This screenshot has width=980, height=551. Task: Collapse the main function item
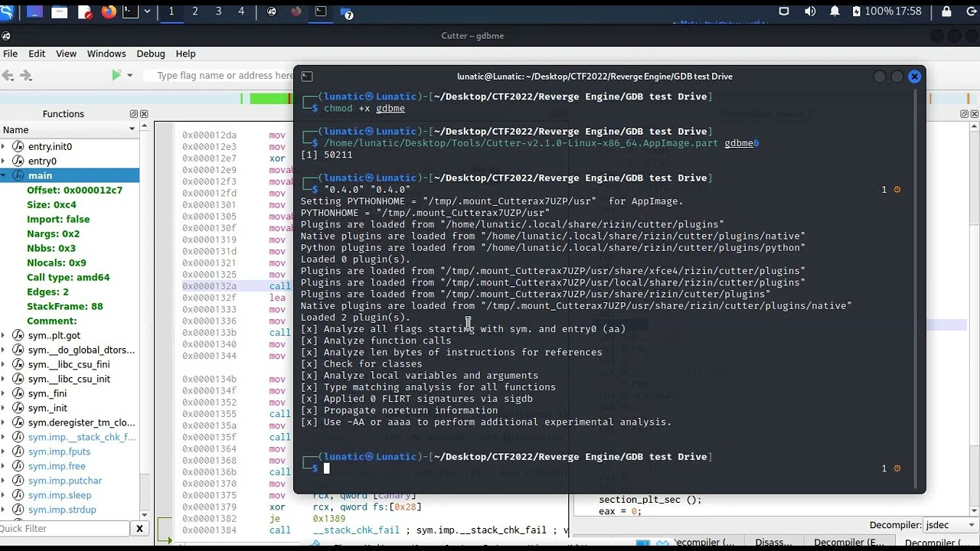(5, 175)
